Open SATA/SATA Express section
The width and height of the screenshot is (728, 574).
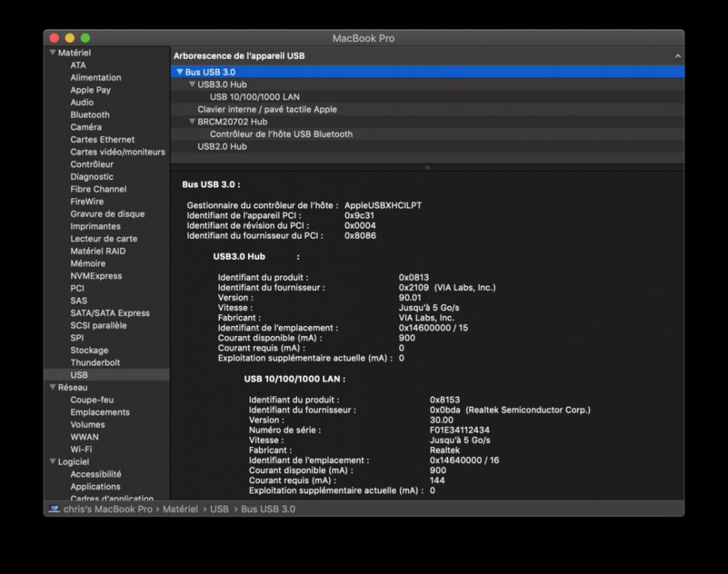pyautogui.click(x=110, y=313)
